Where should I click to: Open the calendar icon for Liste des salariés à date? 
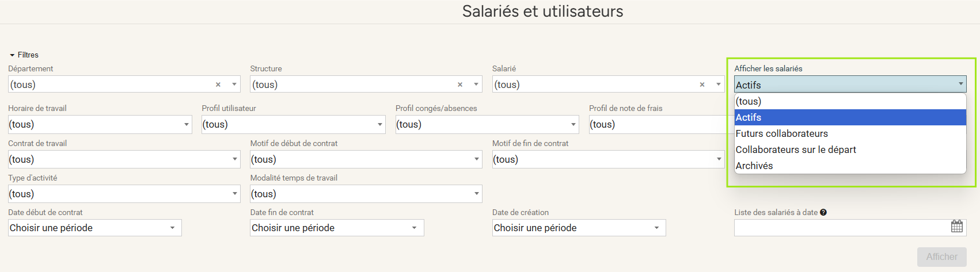(956, 227)
